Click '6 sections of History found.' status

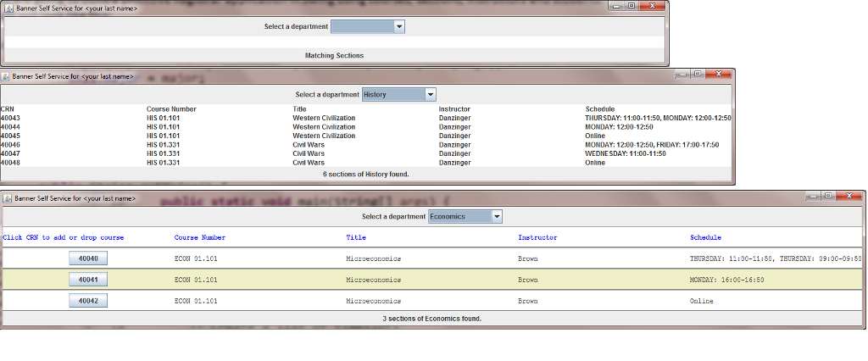[366, 175]
